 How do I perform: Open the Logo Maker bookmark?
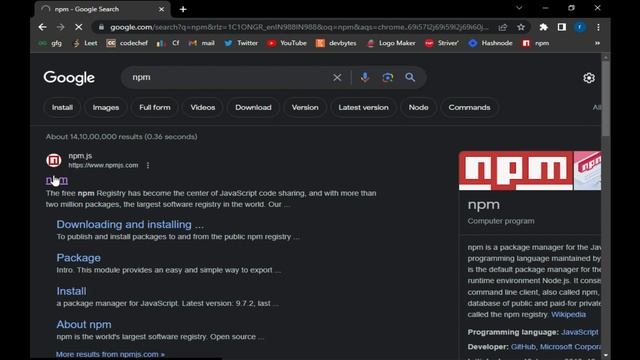coord(391,43)
